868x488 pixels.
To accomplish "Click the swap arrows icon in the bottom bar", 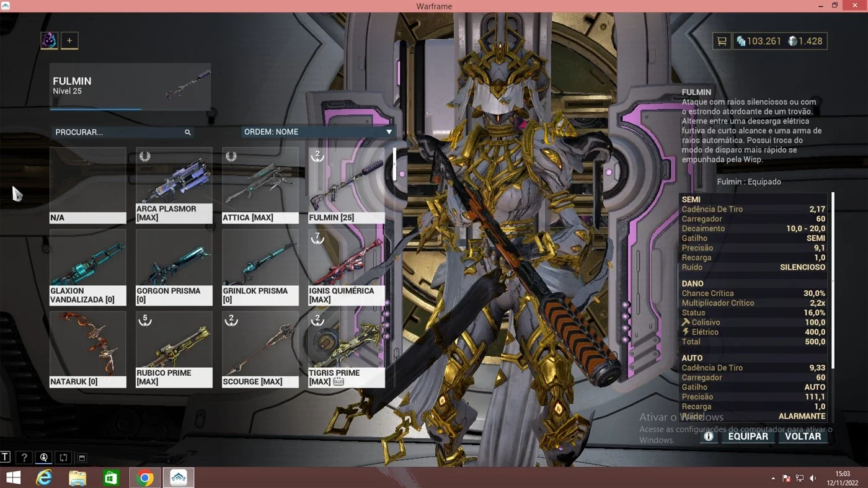I will pos(63,458).
